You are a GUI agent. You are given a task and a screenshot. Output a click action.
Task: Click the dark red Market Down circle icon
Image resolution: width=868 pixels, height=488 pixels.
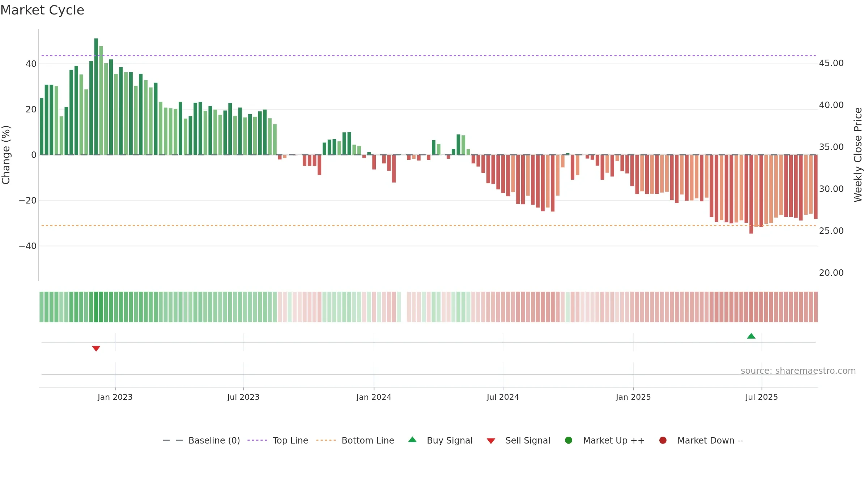[663, 440]
